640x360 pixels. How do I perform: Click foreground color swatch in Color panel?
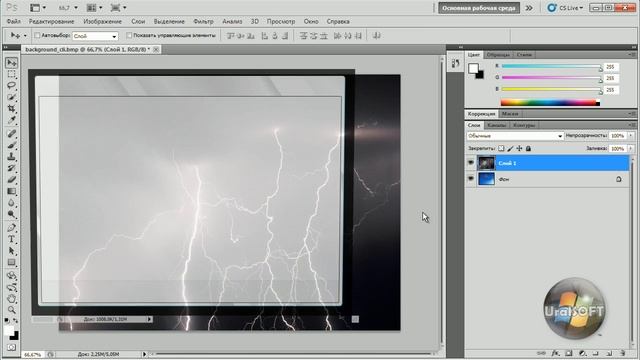(x=473, y=68)
